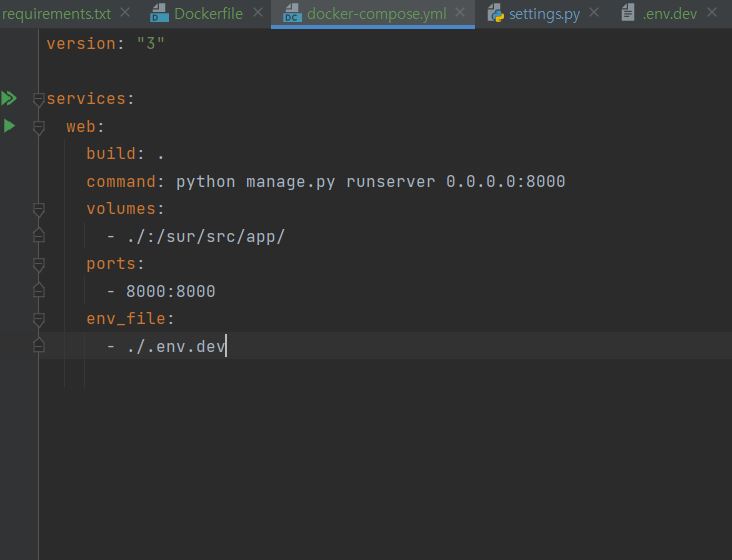The height and width of the screenshot is (560, 732).
Task: Click the ./:/sur/src/app/ volume path
Action: click(206, 237)
